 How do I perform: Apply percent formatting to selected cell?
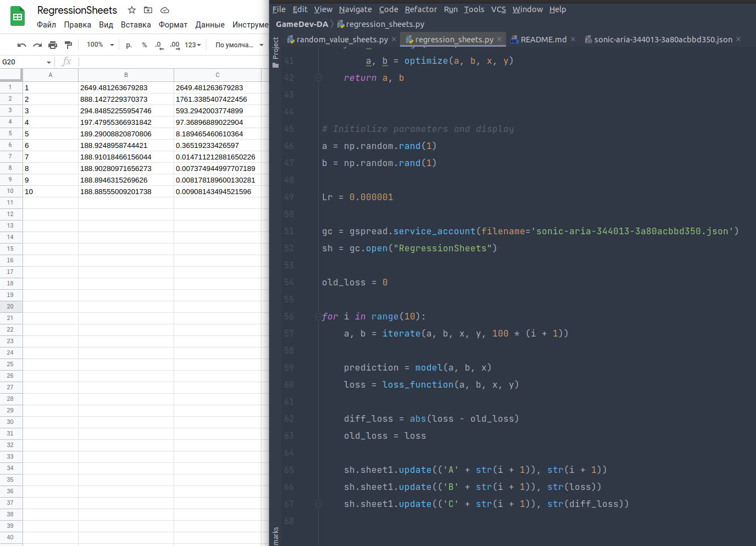(144, 45)
